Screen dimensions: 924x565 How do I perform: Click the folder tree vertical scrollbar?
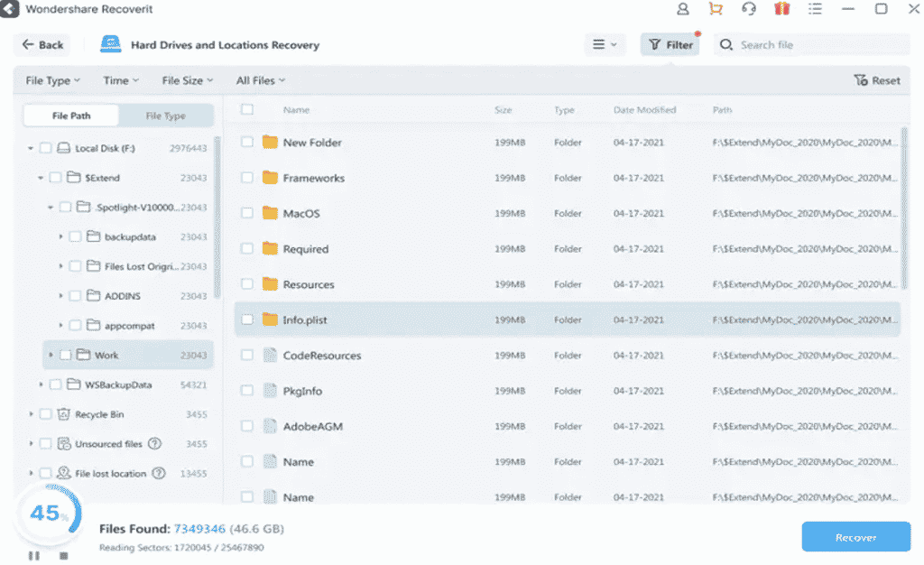coord(217,218)
